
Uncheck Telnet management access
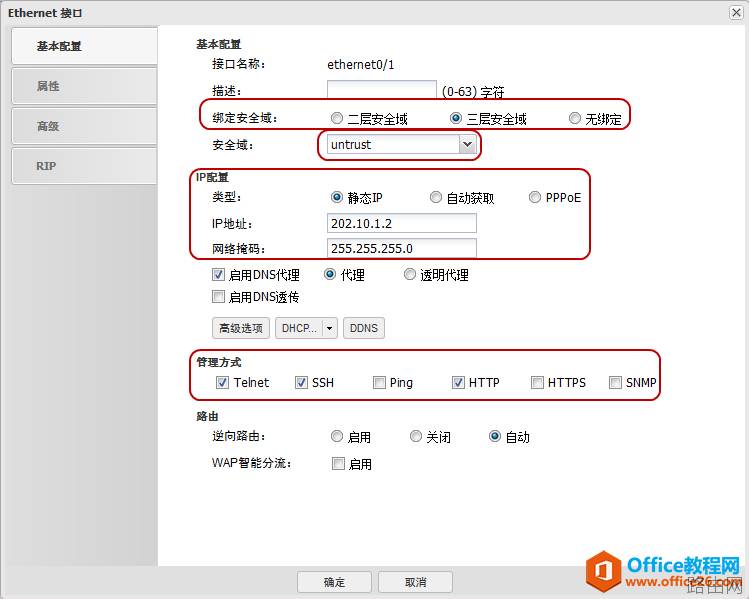(222, 383)
